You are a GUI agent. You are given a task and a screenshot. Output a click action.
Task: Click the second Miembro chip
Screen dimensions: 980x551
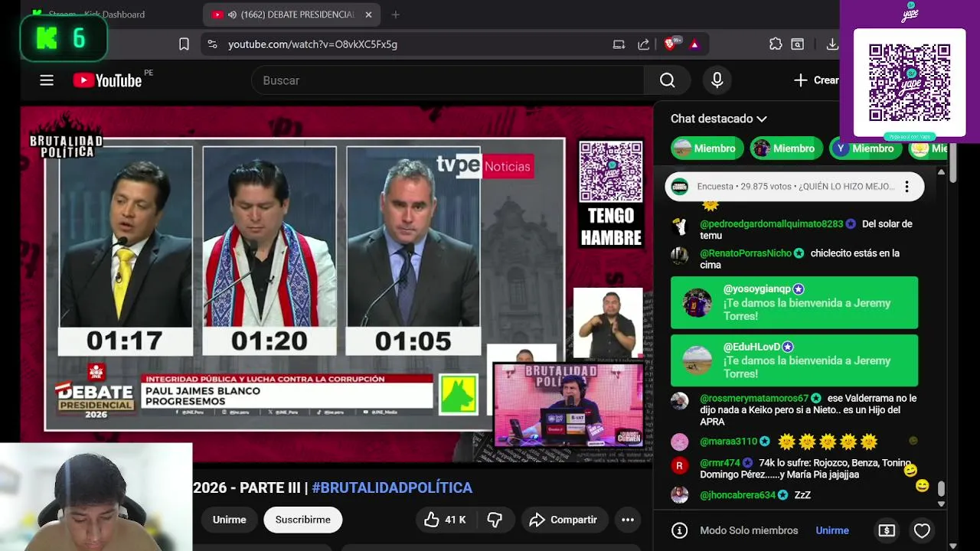click(x=786, y=148)
